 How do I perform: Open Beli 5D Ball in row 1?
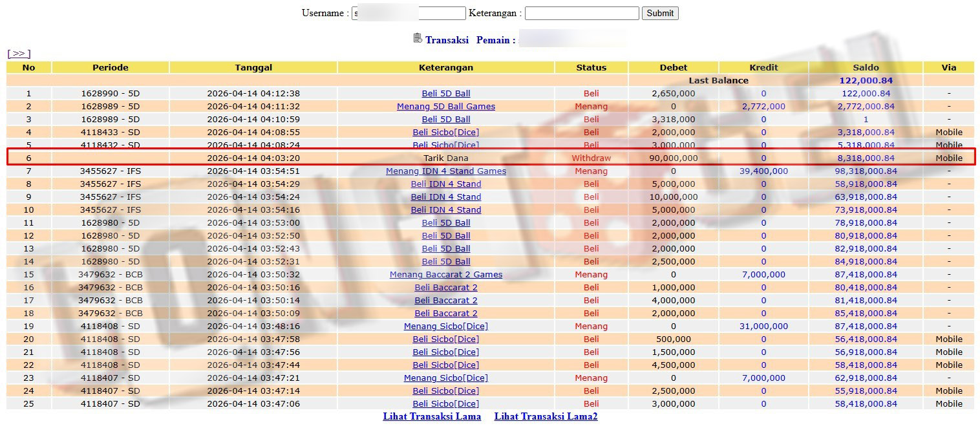(x=445, y=93)
